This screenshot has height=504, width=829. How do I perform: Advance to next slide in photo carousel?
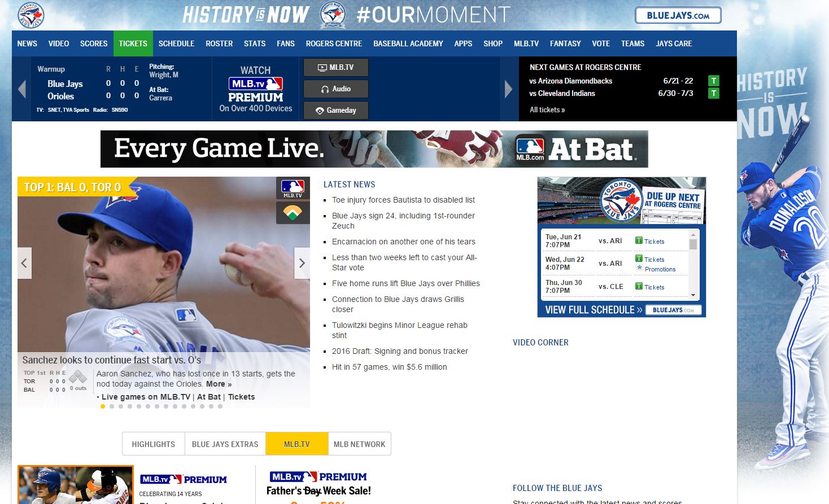(x=302, y=263)
